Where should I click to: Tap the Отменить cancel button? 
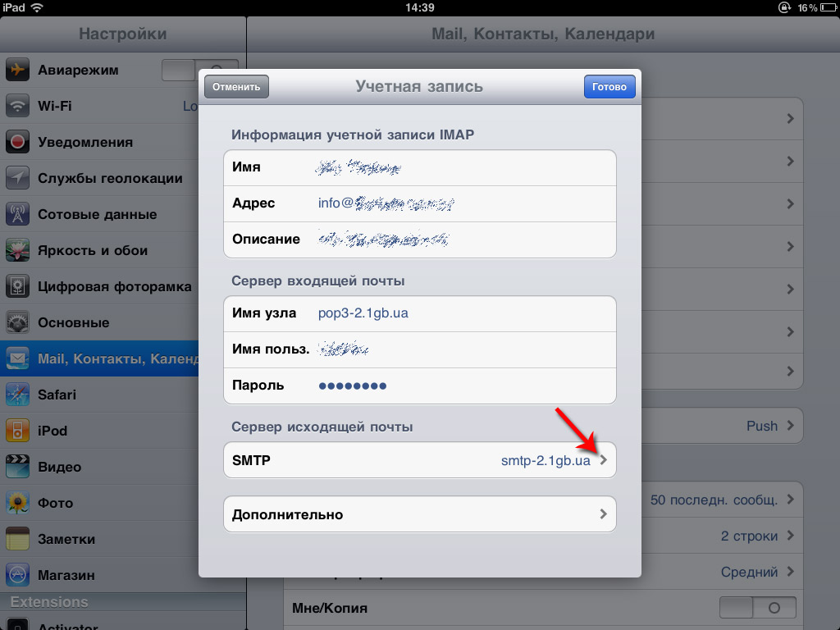click(236, 87)
